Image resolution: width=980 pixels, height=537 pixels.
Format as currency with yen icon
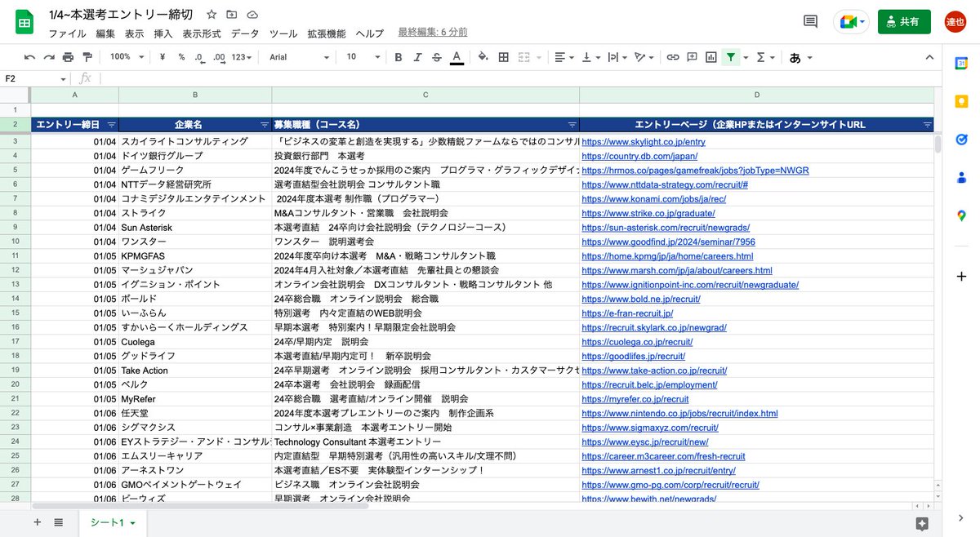click(x=163, y=57)
